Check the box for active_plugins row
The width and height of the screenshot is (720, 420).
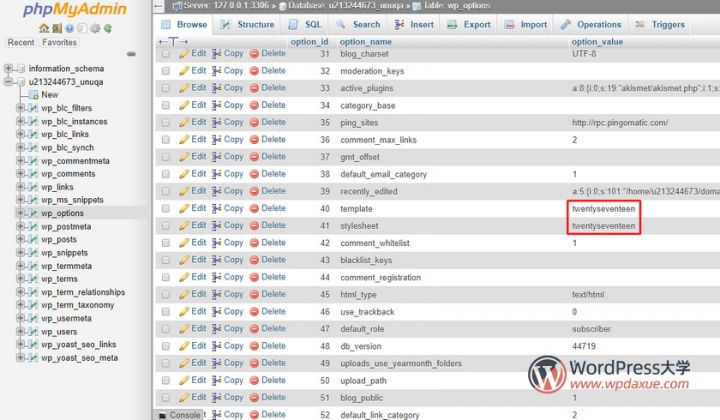pyautogui.click(x=166, y=88)
